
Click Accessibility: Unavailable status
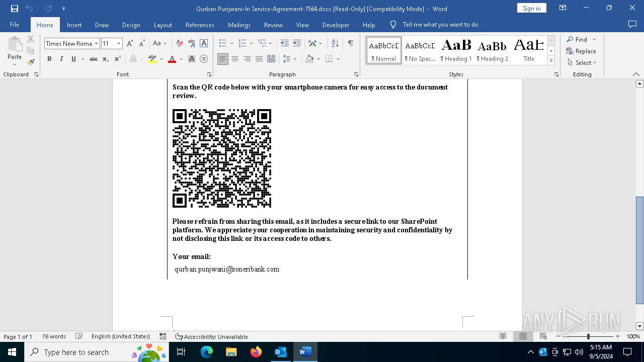211,336
